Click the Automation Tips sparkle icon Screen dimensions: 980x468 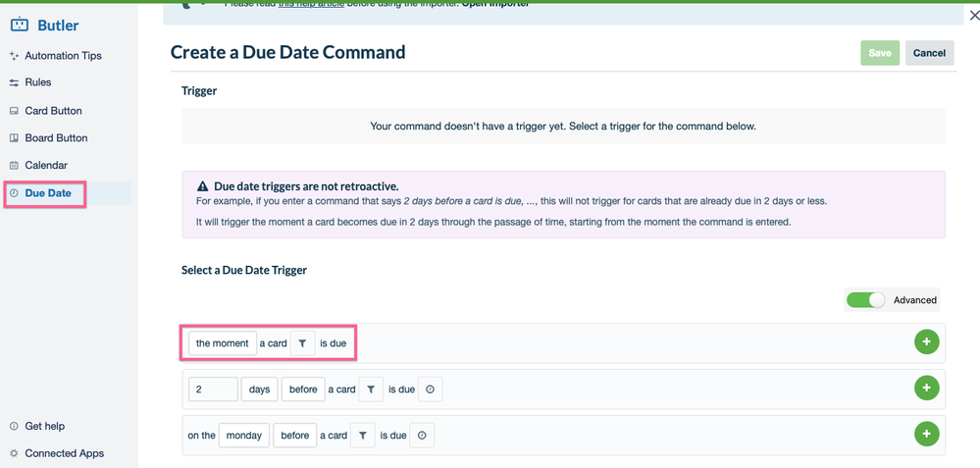tap(15, 56)
